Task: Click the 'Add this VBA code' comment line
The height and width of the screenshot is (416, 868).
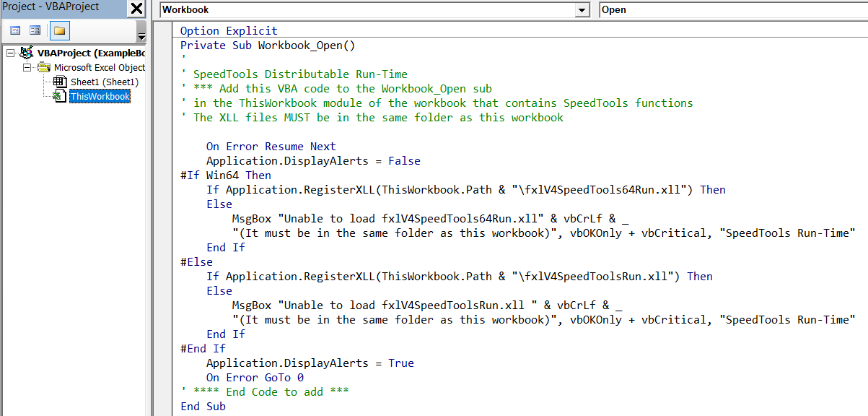Action: (x=336, y=89)
